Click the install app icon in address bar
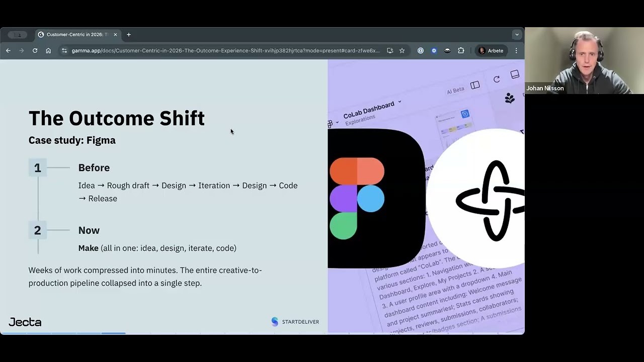Screen dimensions: 644x362 pyautogui.click(x=390, y=51)
